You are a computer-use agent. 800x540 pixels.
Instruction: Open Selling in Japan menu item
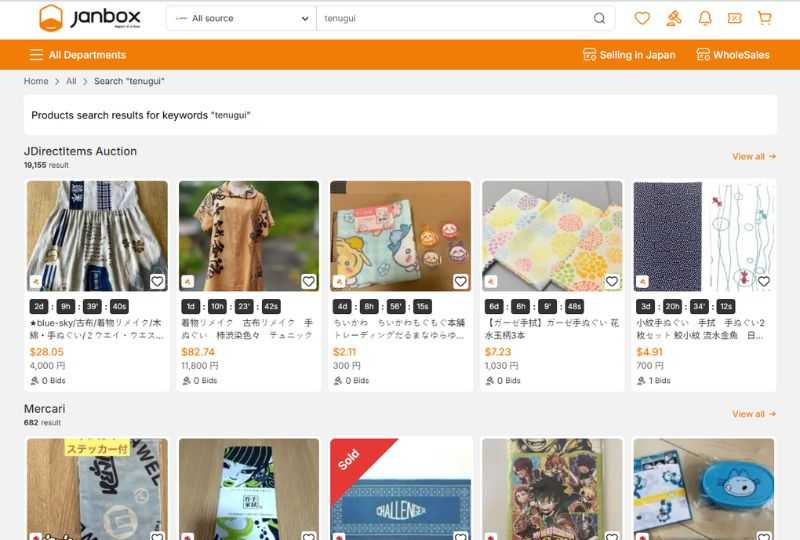(629, 55)
